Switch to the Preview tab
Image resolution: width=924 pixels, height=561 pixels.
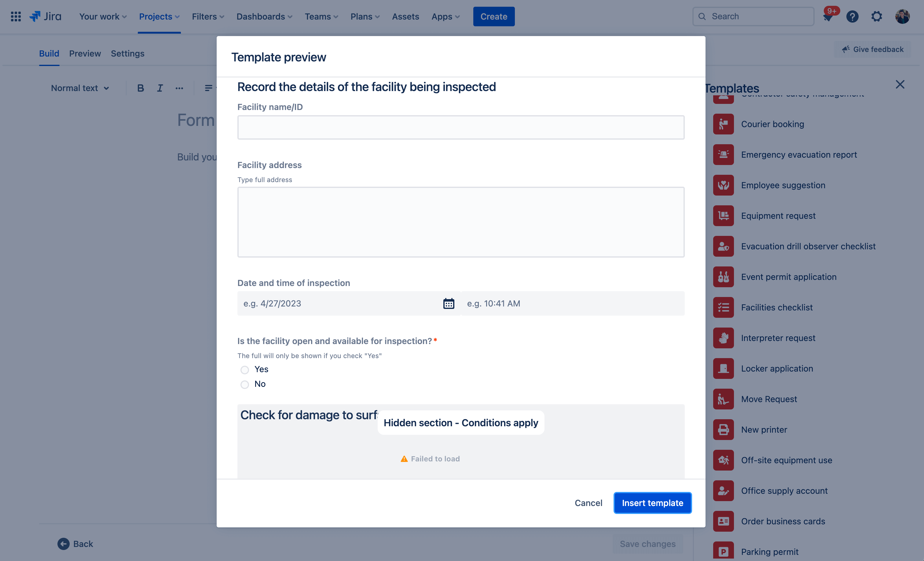coord(84,53)
